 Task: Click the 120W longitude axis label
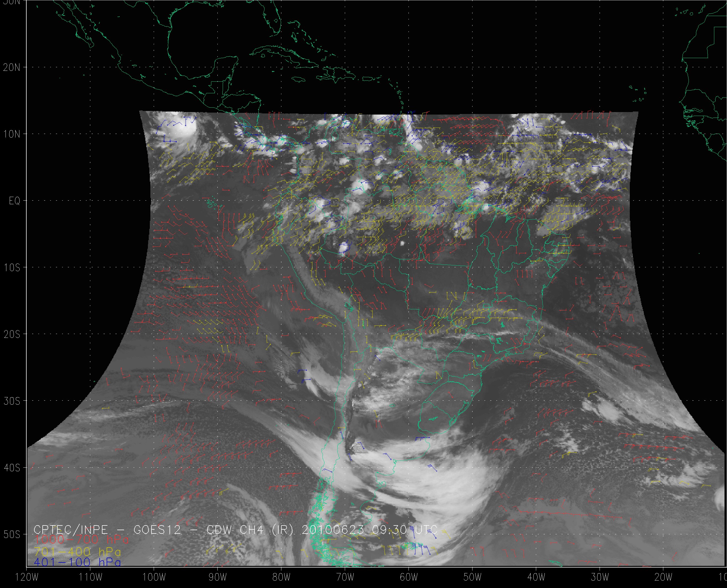tap(26, 577)
